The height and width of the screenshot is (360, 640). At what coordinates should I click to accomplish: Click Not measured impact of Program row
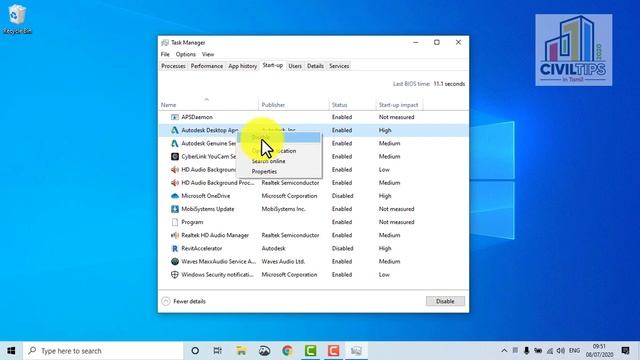click(396, 222)
